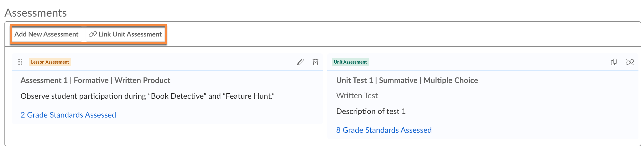Click the Unit Test 1 Summative Multiple Choice title
Viewport: 644px width, 151px height.
pos(407,80)
